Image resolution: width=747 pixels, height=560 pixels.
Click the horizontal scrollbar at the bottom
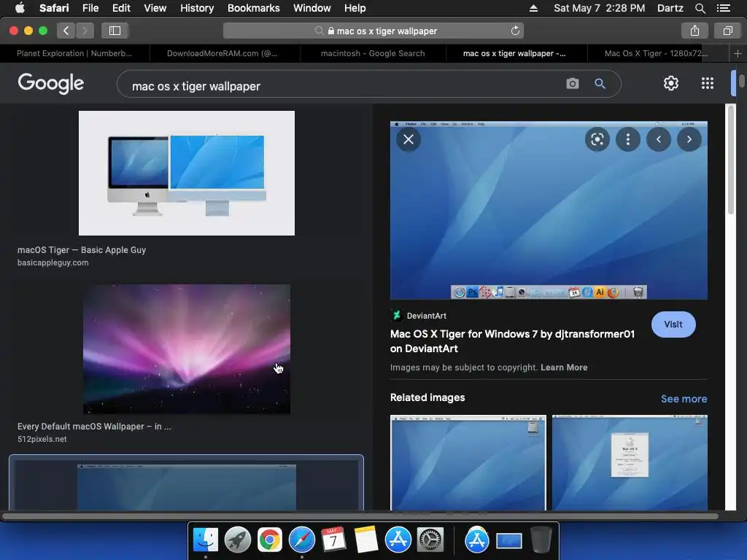(x=360, y=516)
